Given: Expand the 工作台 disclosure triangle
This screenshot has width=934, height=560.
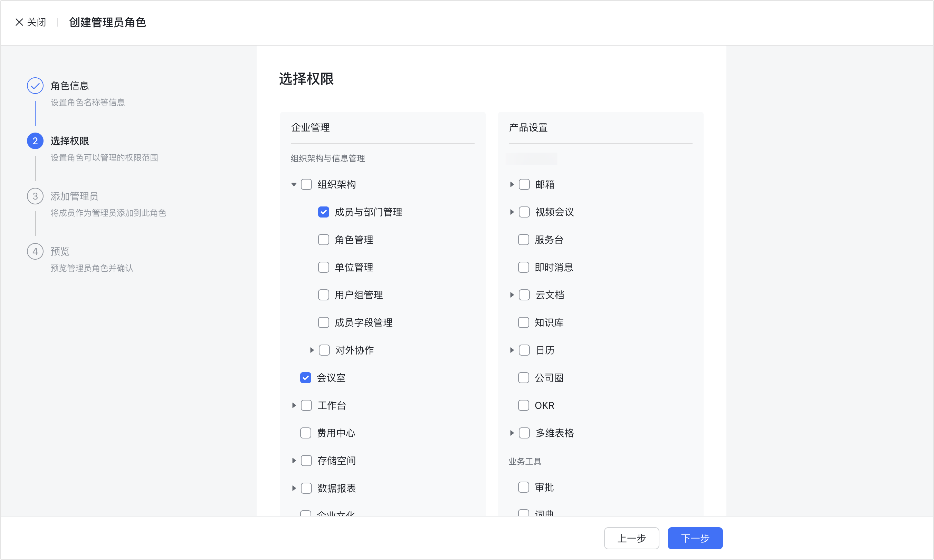Looking at the screenshot, I should click(x=294, y=405).
